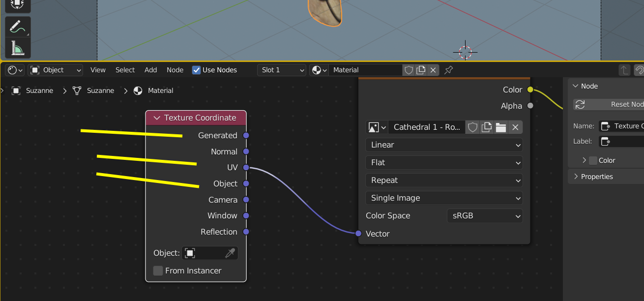Open the Linear interpolation dropdown
Screen dimensions: 644x301
443,145
